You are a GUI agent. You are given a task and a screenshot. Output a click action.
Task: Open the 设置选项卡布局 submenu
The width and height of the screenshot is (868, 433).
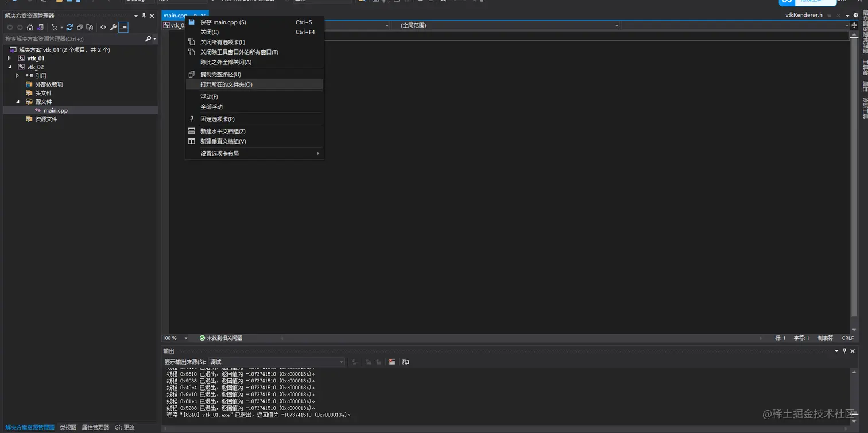point(254,153)
